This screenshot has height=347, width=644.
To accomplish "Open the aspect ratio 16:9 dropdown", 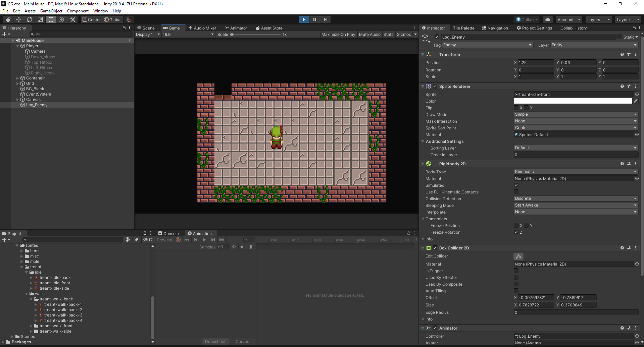I will pyautogui.click(x=188, y=34).
